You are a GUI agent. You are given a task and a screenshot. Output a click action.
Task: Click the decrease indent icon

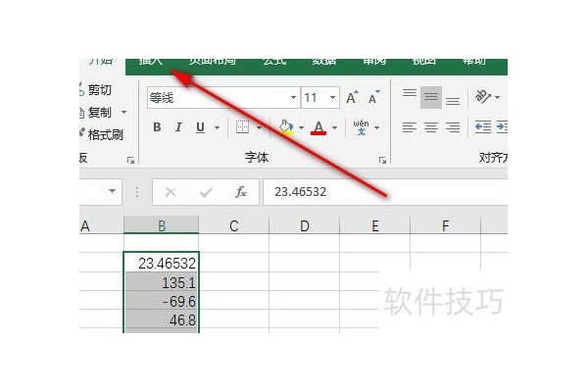coord(482,127)
